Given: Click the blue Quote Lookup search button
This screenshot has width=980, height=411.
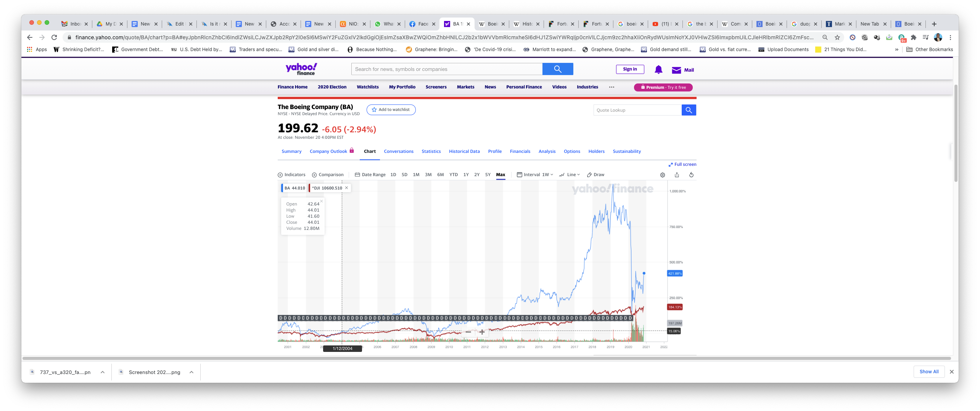Looking at the screenshot, I should (x=689, y=110).
